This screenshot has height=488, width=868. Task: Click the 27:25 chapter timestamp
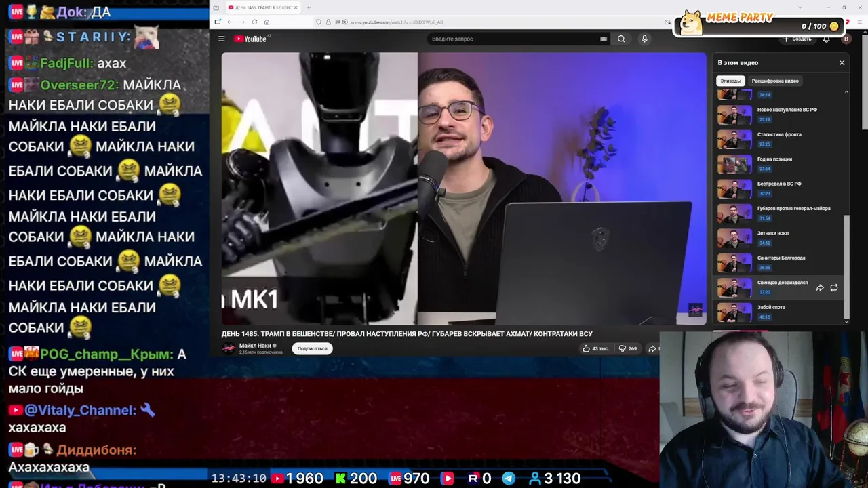(x=765, y=144)
